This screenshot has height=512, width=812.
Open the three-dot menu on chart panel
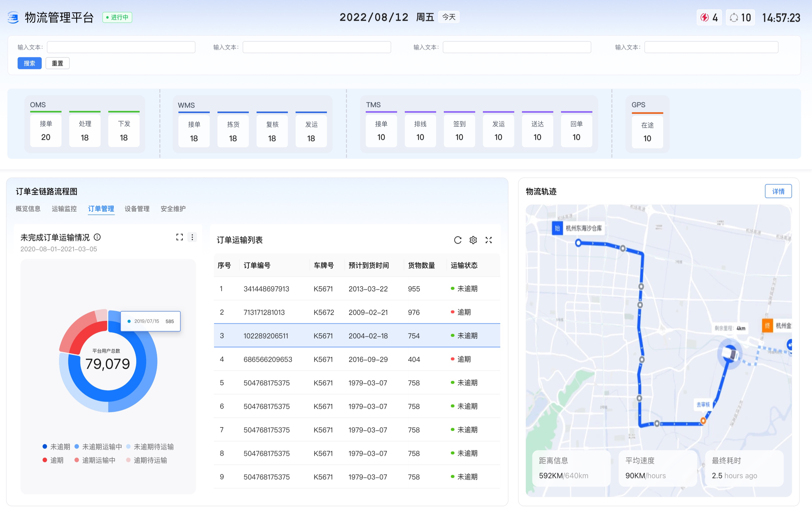(x=192, y=237)
